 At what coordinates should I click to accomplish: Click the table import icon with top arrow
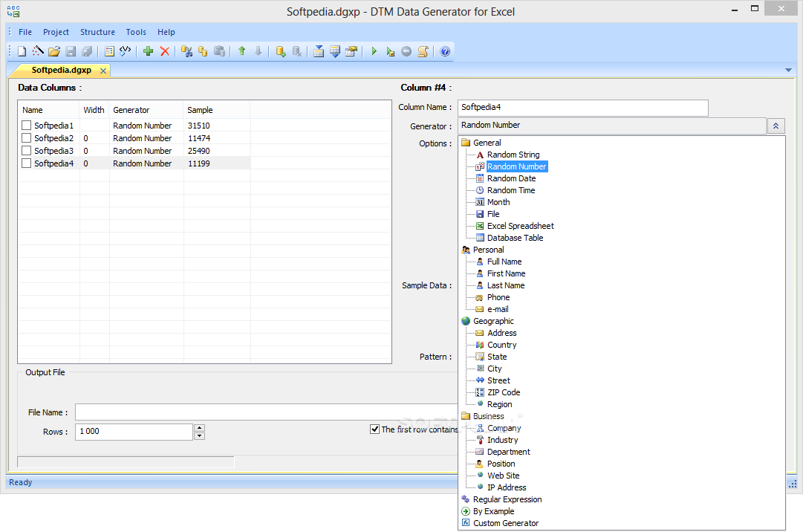(319, 51)
